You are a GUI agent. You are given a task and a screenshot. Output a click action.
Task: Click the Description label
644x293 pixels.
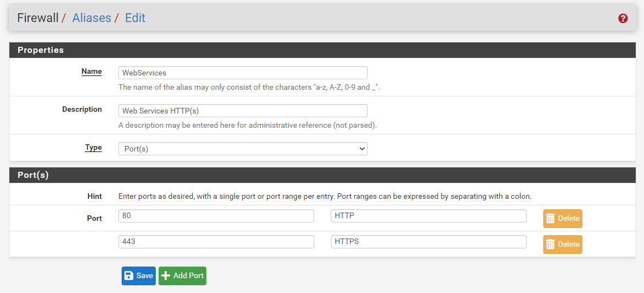(82, 109)
